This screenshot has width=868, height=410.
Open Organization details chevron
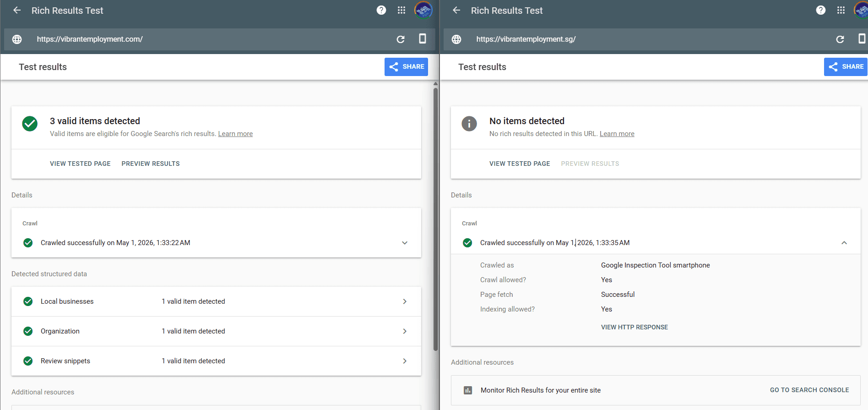coord(405,331)
